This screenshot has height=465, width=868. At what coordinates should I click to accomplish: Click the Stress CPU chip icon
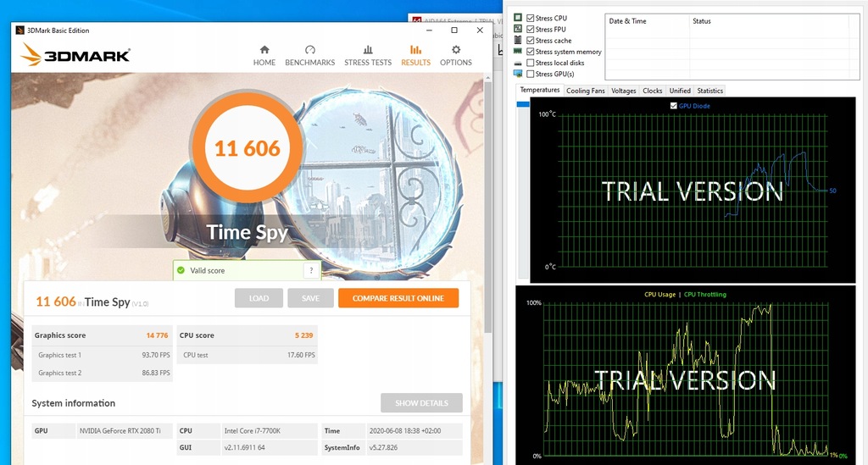[x=518, y=18]
